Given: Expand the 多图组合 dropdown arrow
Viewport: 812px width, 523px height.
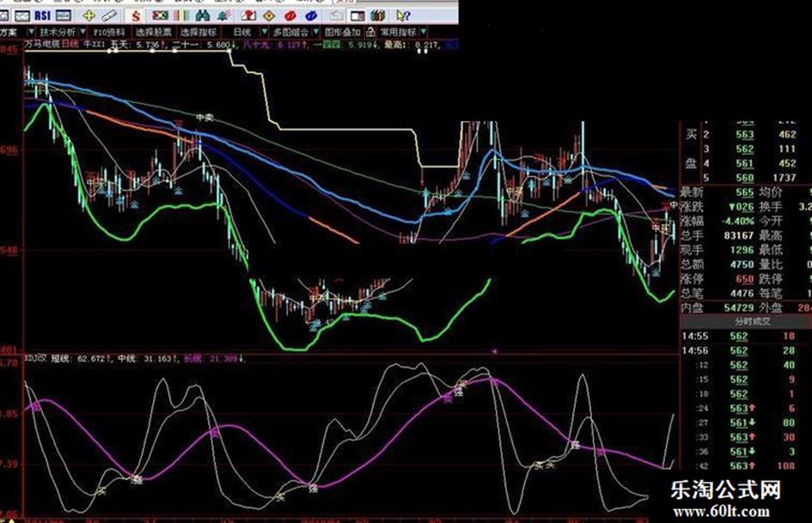Looking at the screenshot, I should pyautogui.click(x=314, y=32).
